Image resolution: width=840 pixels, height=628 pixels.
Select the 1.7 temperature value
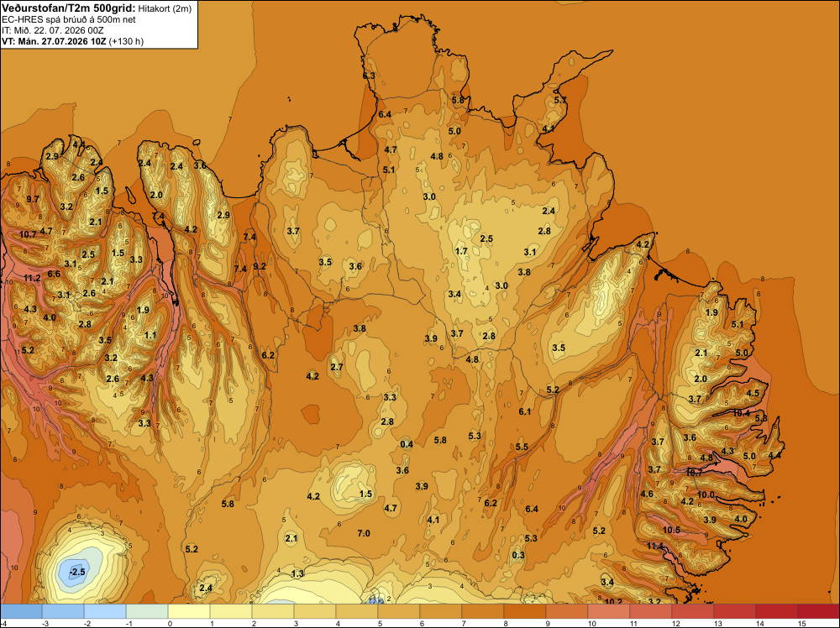tap(461, 251)
